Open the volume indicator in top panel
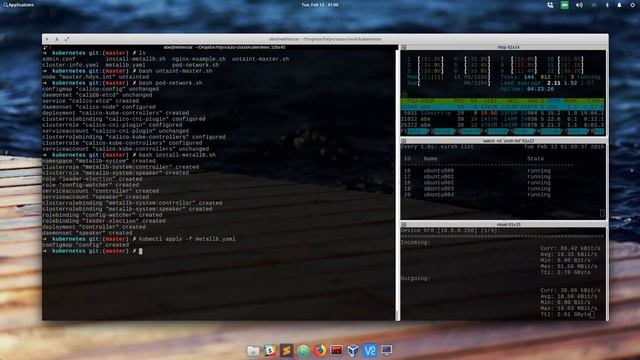The width and height of the screenshot is (640, 360). 579,5
